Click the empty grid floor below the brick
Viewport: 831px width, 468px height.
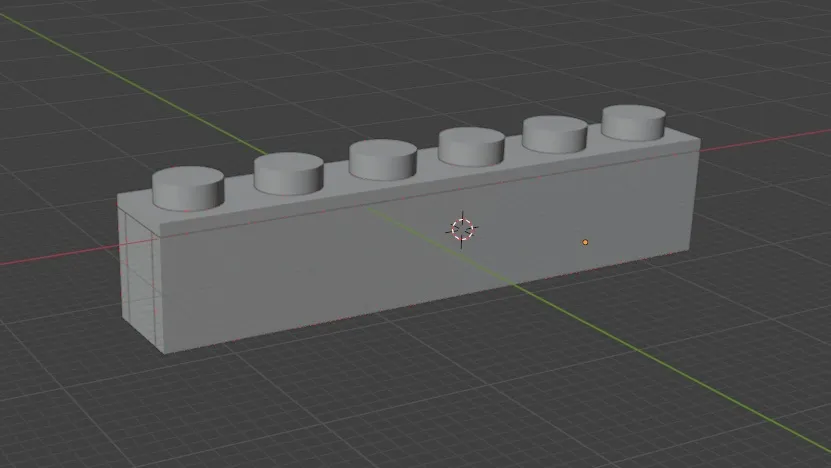tap(400, 400)
